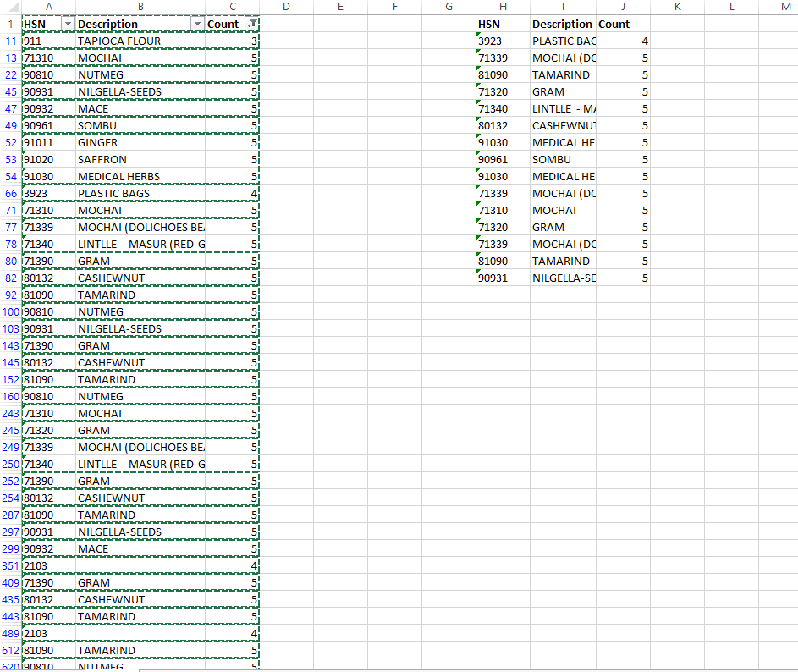This screenshot has height=672, width=798.
Task: Select row 612 header
Action: (11, 650)
